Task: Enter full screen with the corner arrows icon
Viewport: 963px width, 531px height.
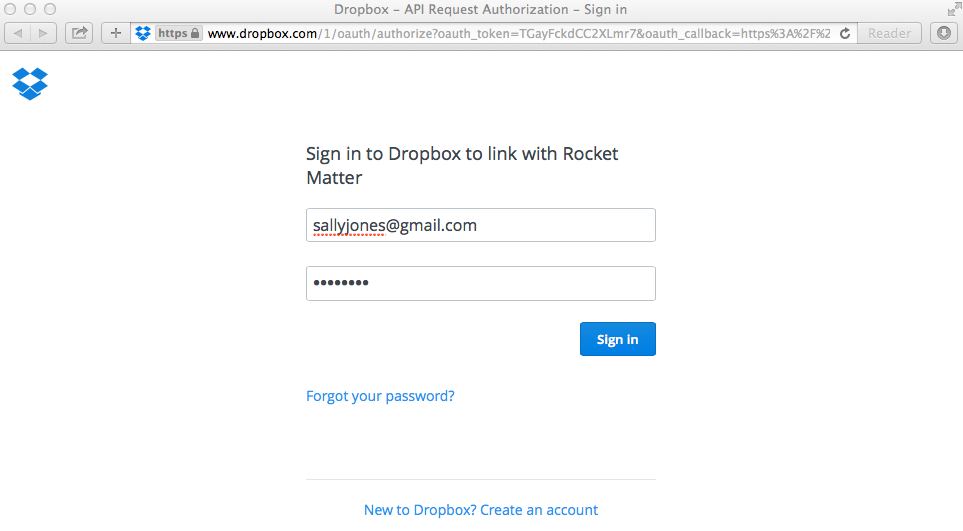Action: coord(951,9)
